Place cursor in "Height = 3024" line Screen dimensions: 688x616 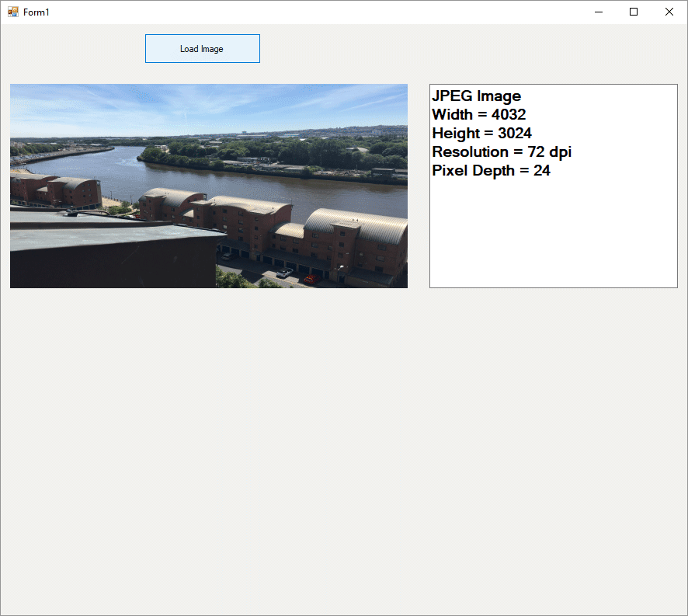481,134
